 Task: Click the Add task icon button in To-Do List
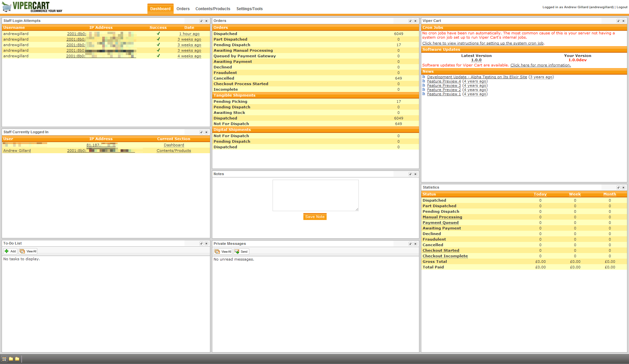click(x=10, y=251)
